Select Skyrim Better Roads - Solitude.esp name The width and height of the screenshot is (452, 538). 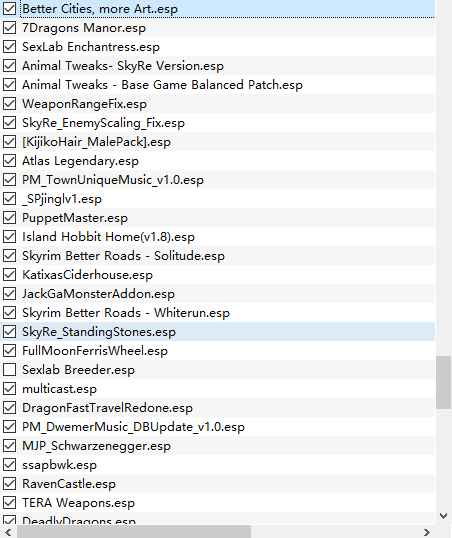click(124, 256)
